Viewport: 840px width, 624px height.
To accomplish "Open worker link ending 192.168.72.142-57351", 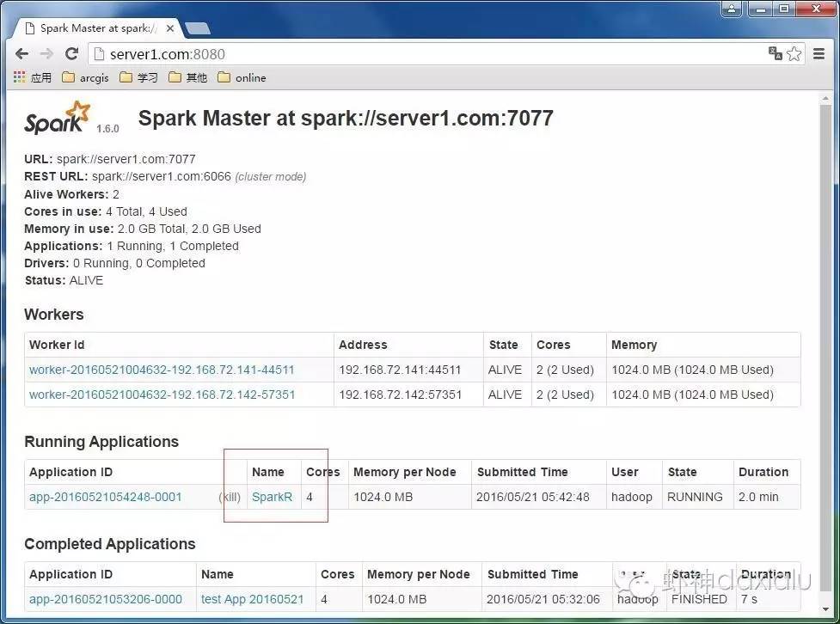I will (162, 395).
